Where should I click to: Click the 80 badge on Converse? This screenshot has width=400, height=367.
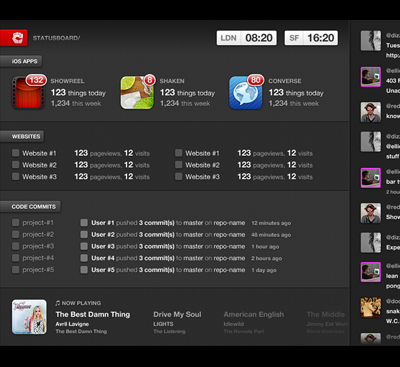click(x=255, y=80)
